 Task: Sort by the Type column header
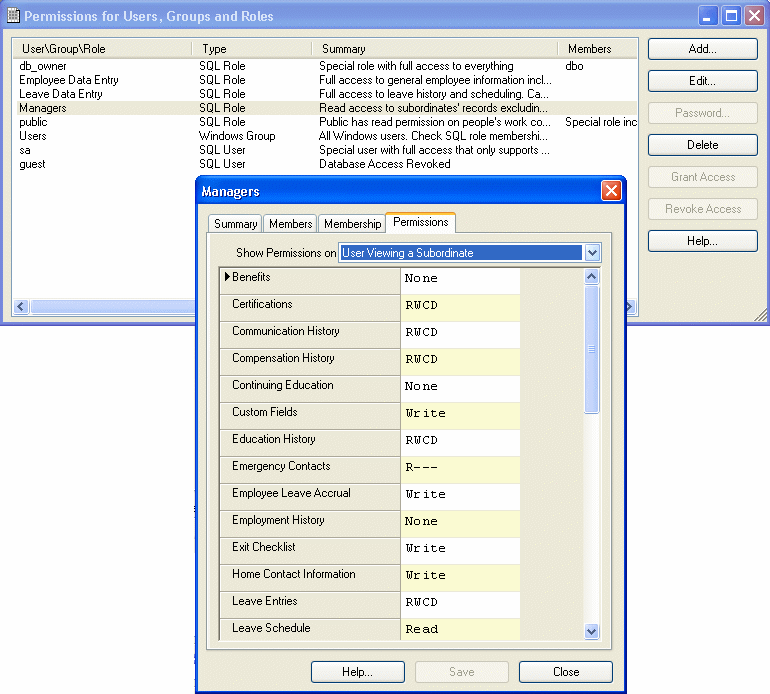[250, 48]
